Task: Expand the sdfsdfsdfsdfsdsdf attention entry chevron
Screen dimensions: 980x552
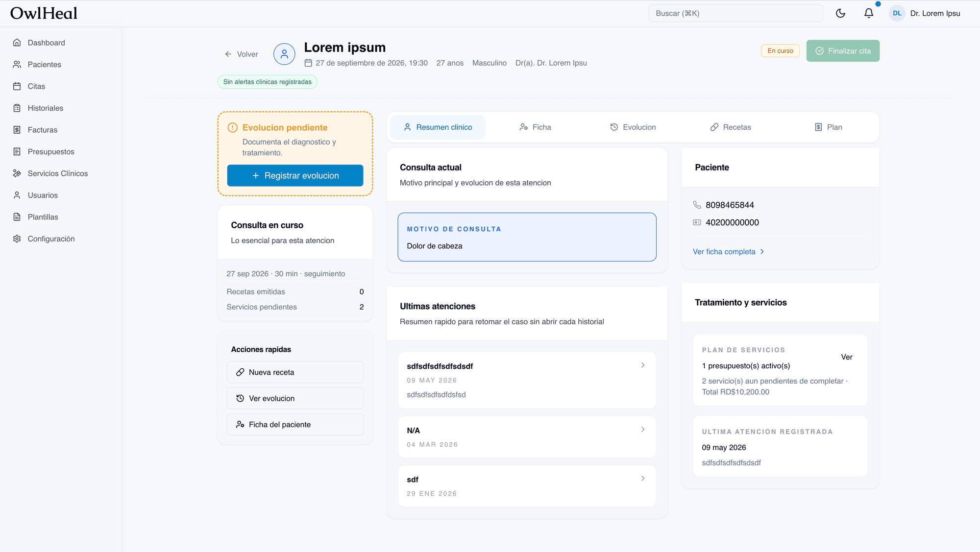Action: pyautogui.click(x=643, y=365)
